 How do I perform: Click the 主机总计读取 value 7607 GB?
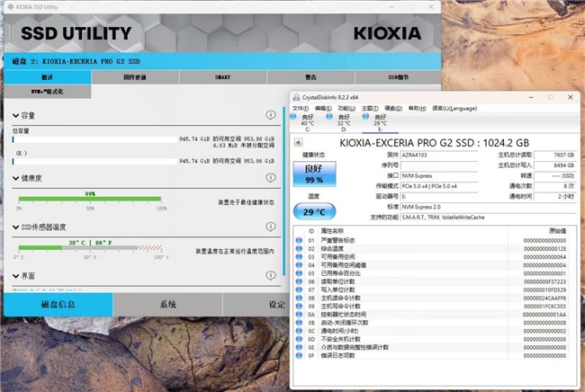(x=555, y=155)
